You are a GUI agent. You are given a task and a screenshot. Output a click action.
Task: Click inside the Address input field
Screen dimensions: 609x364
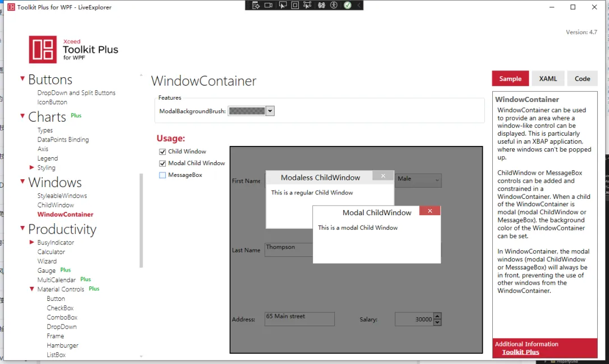click(x=299, y=319)
